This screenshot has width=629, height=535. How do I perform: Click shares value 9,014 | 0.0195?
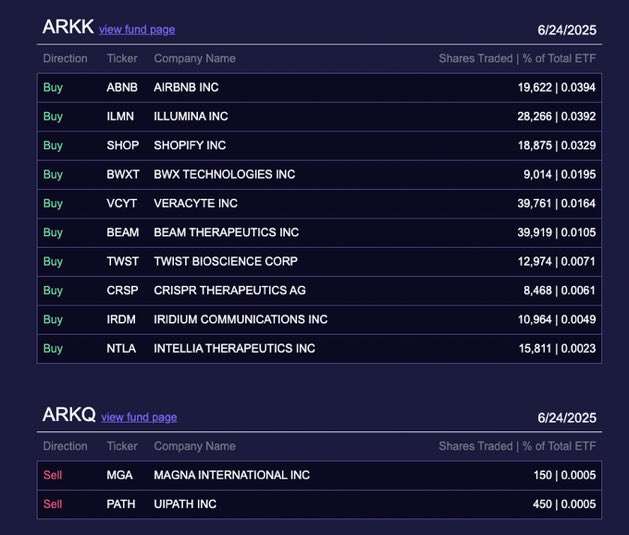(560, 174)
